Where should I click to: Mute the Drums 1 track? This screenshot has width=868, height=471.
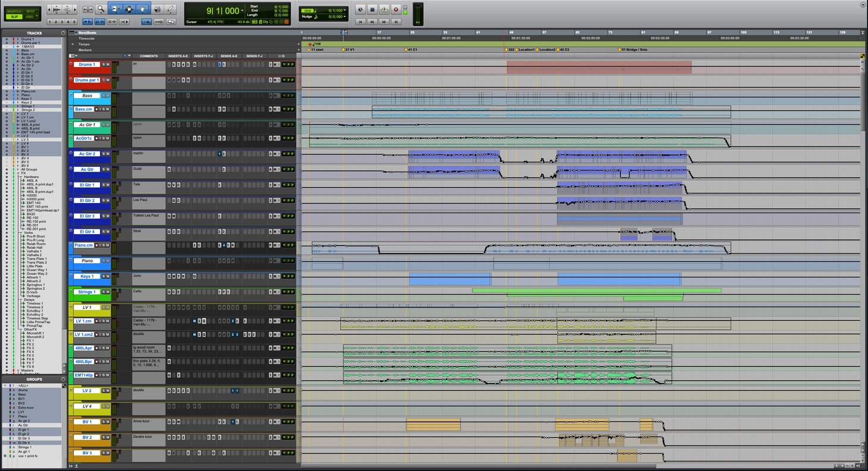point(108,64)
